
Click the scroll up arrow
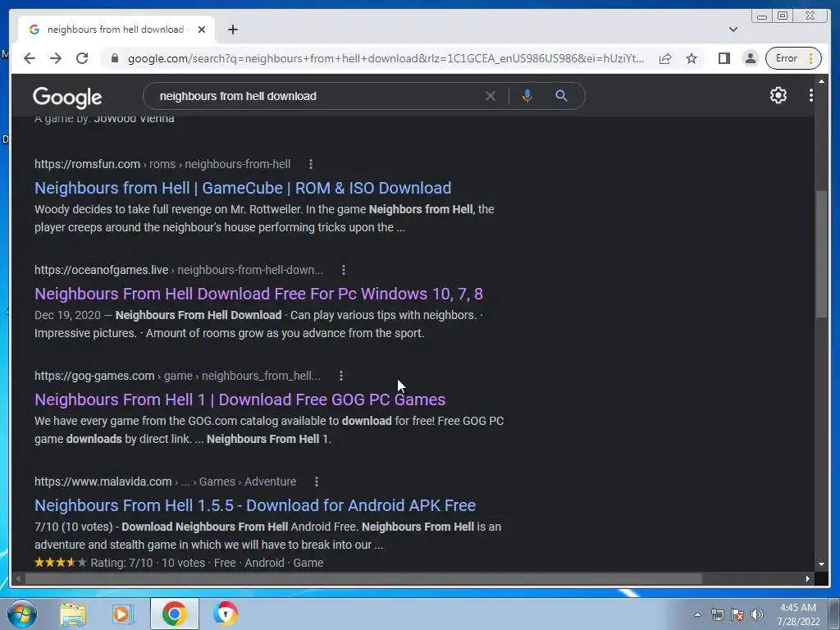(821, 81)
